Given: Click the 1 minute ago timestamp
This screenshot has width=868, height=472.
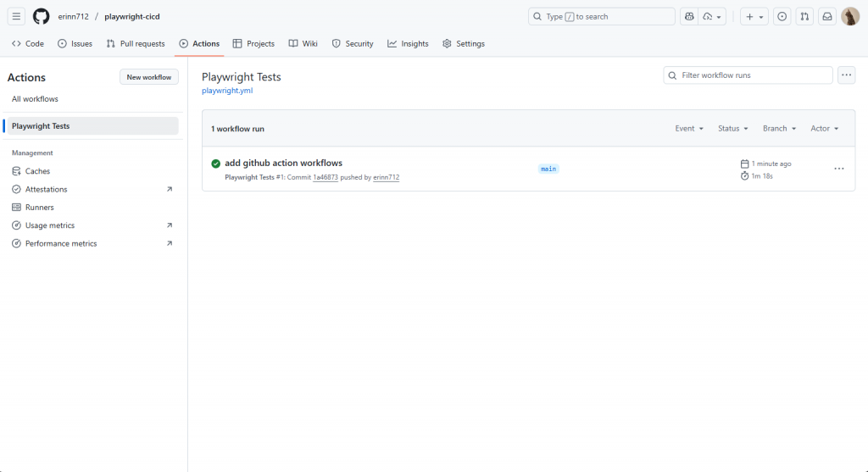Looking at the screenshot, I should 771,164.
